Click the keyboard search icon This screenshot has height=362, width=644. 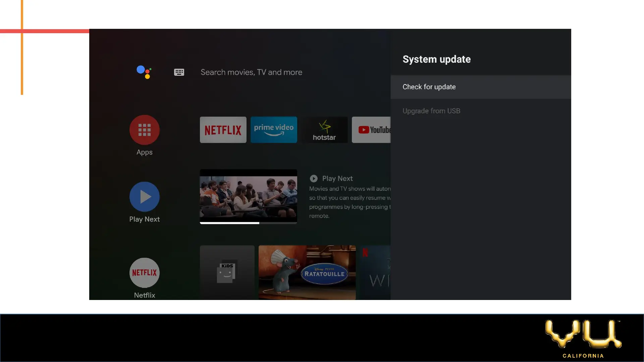tap(179, 72)
